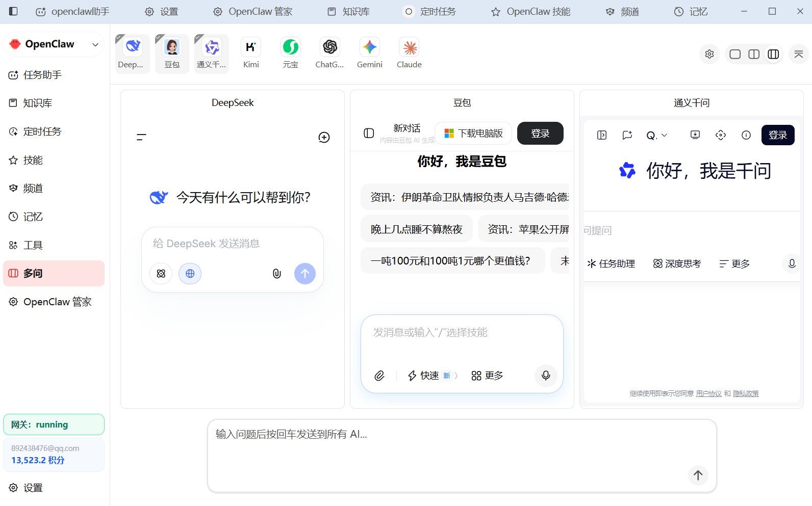Image resolution: width=812 pixels, height=506 pixels.
Task: Attach file in DeepSeek input
Action: click(x=276, y=274)
